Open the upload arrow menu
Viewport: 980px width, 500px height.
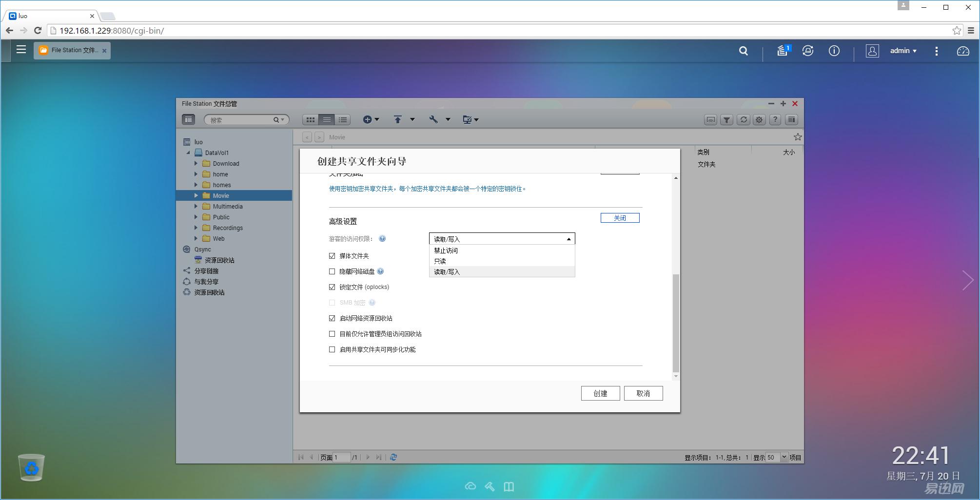pos(404,120)
